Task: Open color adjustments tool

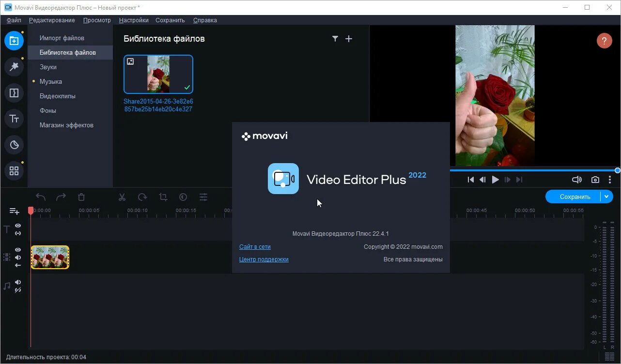Action: (183, 197)
